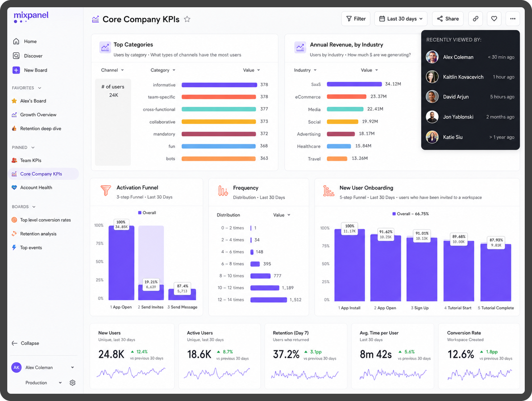This screenshot has height=401, width=532.
Task: Open Growth Overview board
Action: click(x=34, y=115)
